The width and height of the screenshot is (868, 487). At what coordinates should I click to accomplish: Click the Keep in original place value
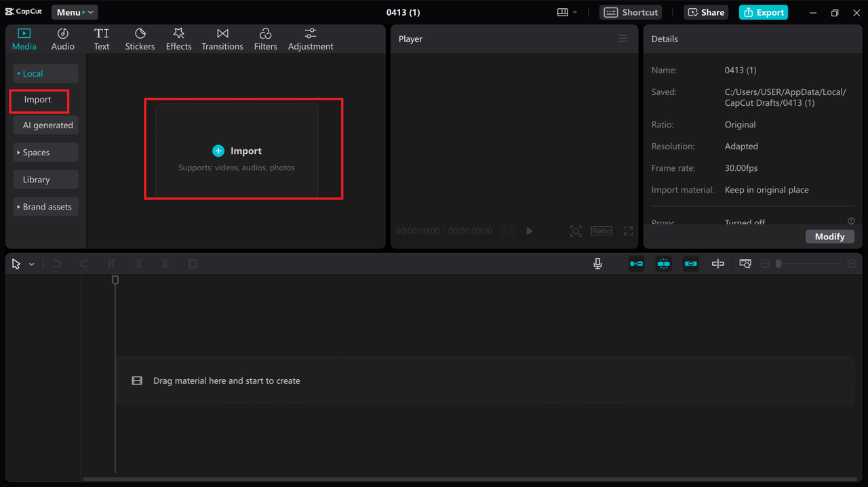[x=766, y=190]
